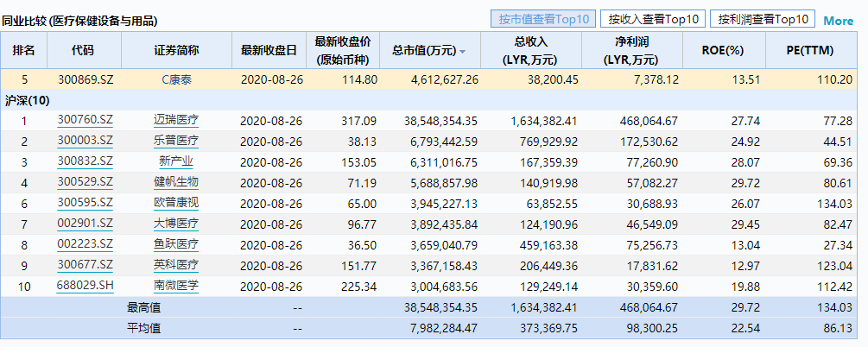868x347 pixels.
Task: Click the 平均值 summary row label
Action: [144, 328]
